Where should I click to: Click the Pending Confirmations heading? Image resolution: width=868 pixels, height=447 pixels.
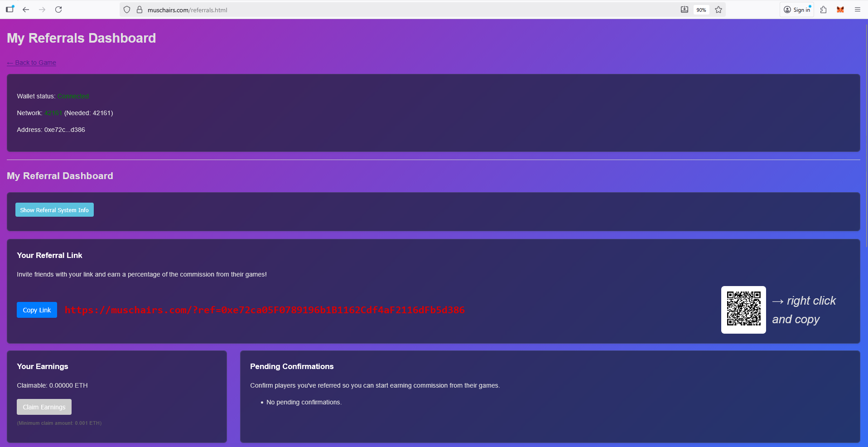(x=292, y=366)
